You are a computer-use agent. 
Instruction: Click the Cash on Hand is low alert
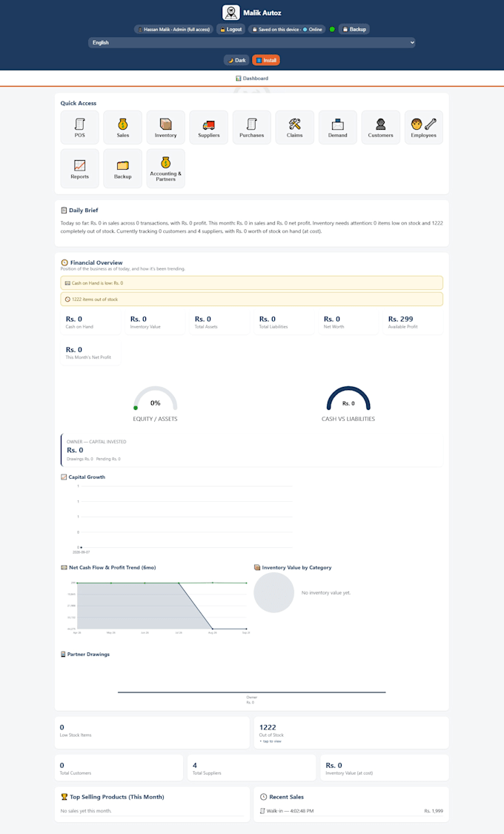(x=251, y=283)
